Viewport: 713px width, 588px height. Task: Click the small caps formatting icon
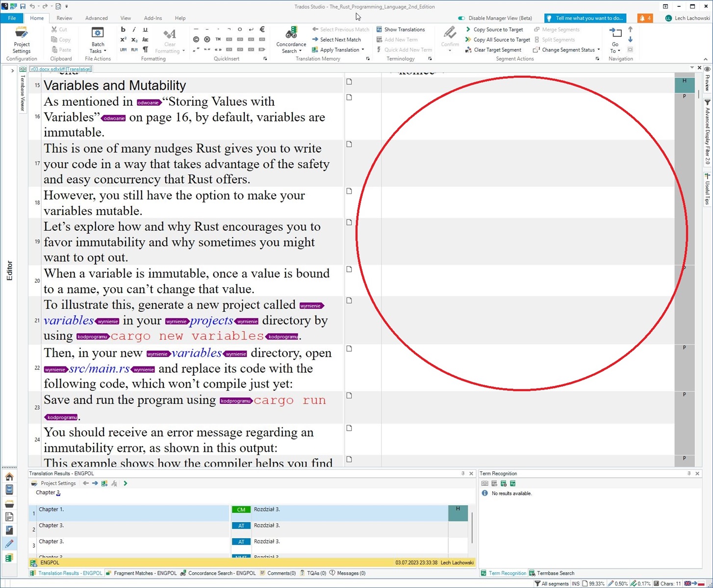(x=145, y=40)
